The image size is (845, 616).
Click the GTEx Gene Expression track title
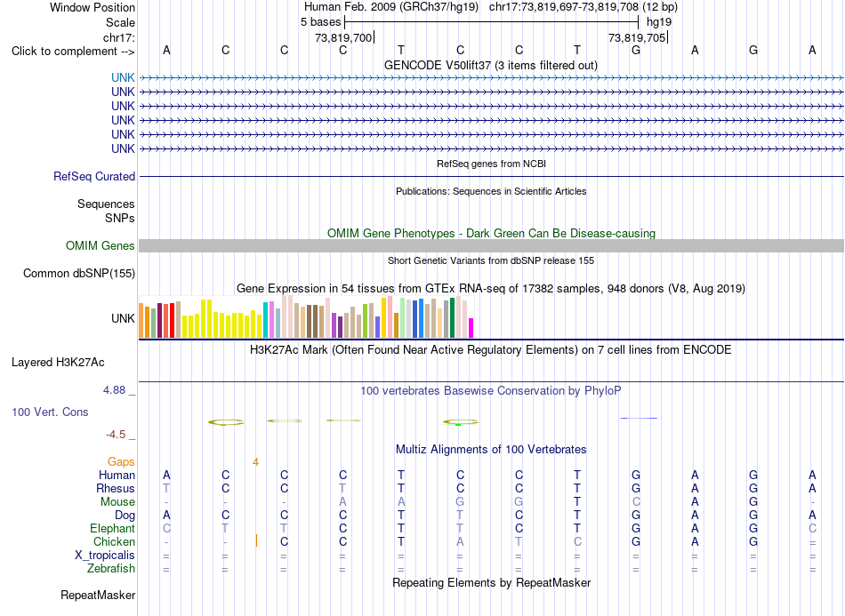[491, 288]
